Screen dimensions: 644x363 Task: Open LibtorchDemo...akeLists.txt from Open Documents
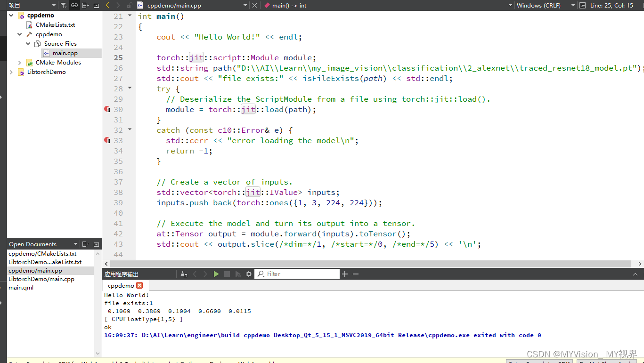point(45,262)
